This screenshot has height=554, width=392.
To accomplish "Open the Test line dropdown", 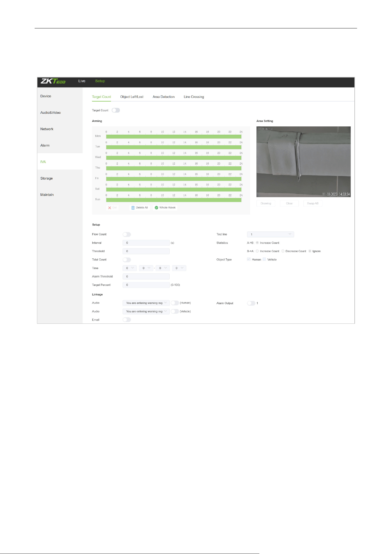I will [x=270, y=234].
